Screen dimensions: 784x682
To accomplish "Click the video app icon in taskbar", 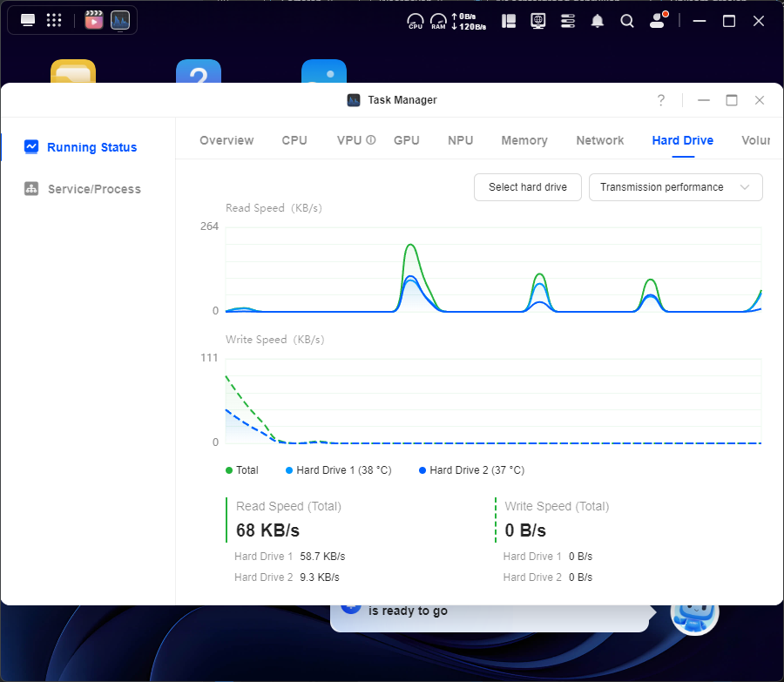I will [x=94, y=20].
